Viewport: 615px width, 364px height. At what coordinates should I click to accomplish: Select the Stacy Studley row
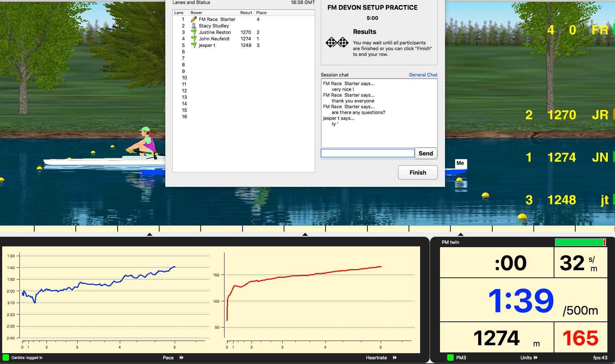(x=244, y=26)
